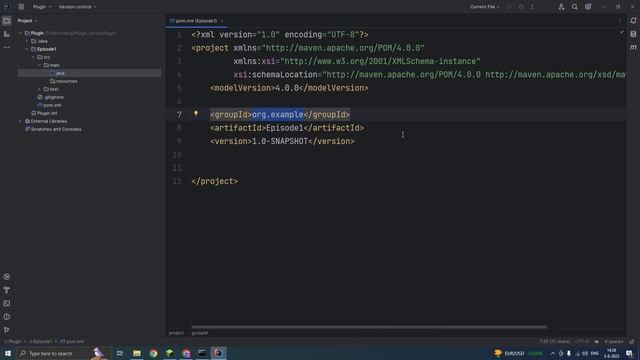Collapse the Episode1 module
Image resolution: width=640 pixels, height=360 pixels.
27,49
